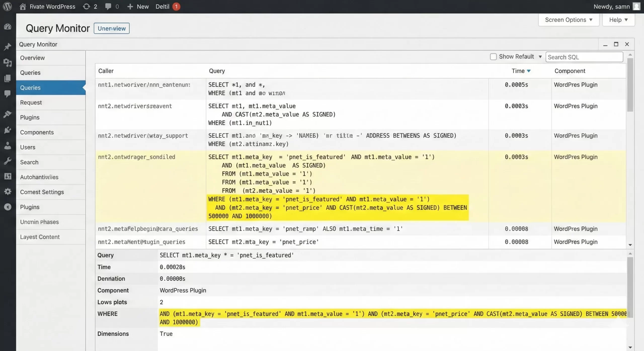Open Appearance paintbrush icon
This screenshot has height=351, width=644.
click(8, 114)
